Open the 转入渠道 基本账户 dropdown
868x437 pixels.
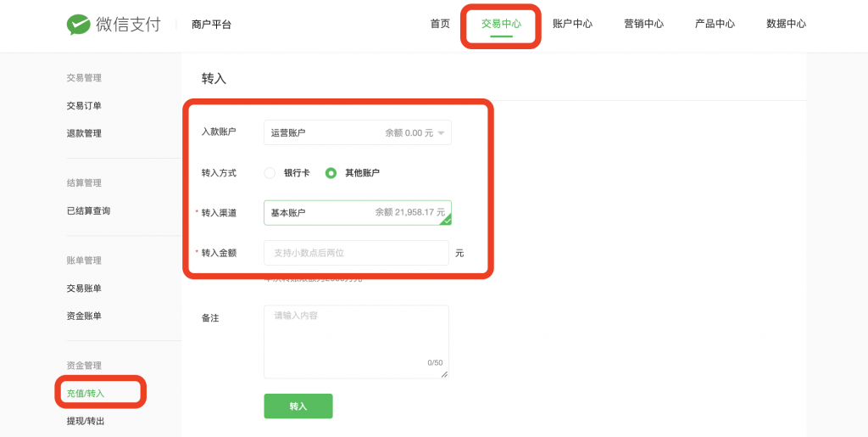[357, 213]
